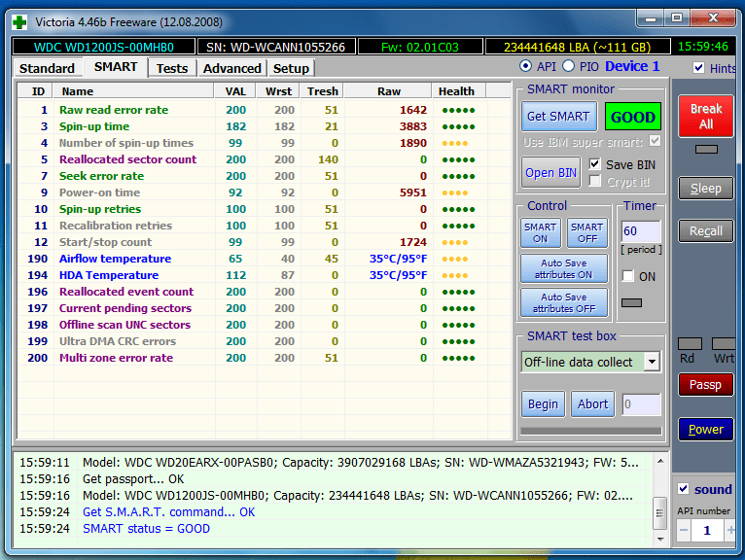Toggle the Hints checkbox
This screenshot has width=745, height=560.
coord(699,68)
